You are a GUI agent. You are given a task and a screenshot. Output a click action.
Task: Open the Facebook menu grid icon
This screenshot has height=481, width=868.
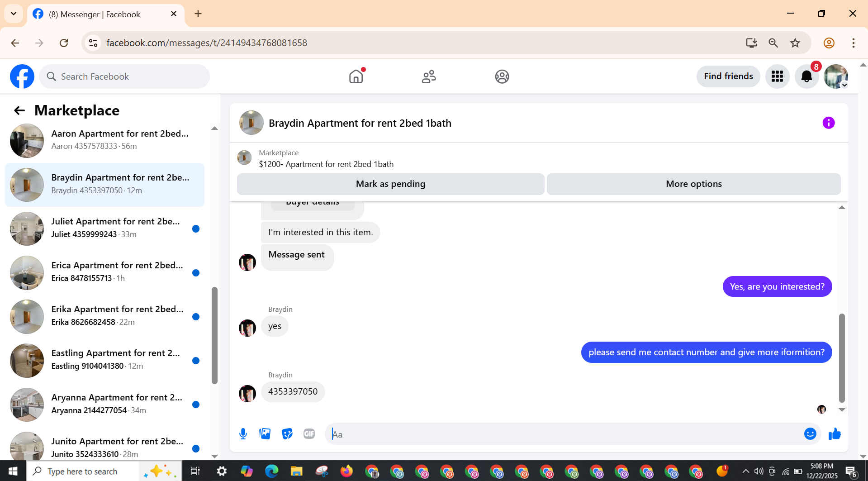coord(777,76)
